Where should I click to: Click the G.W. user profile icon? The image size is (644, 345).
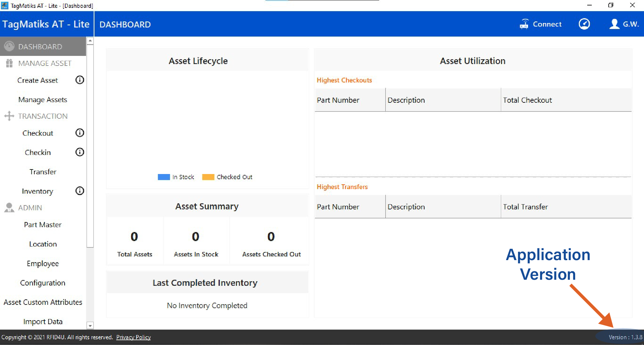(x=614, y=24)
